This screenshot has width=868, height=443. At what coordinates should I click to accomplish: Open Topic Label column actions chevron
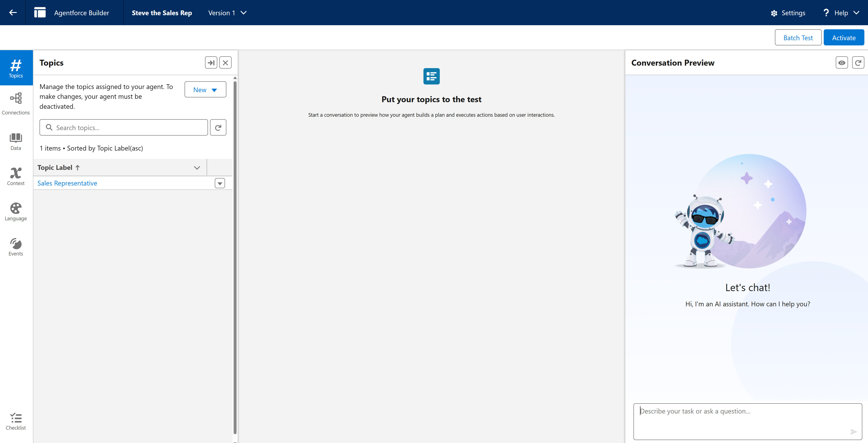[197, 168]
